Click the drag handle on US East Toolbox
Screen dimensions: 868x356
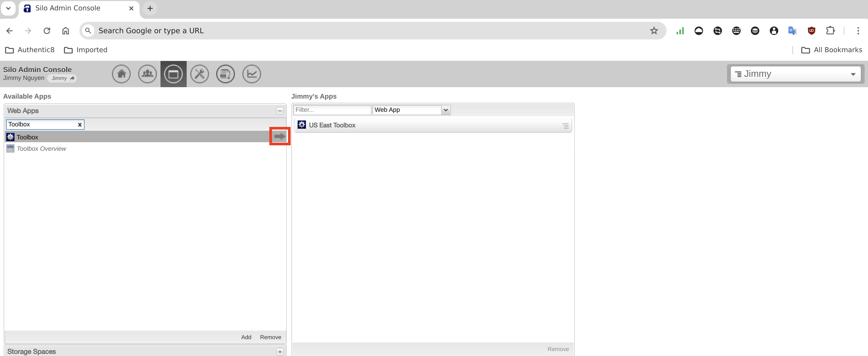[x=565, y=126]
